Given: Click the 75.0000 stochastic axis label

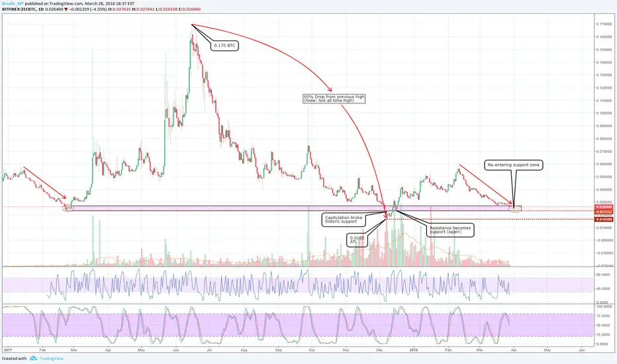Looking at the screenshot, I should pyautogui.click(x=604, y=316).
